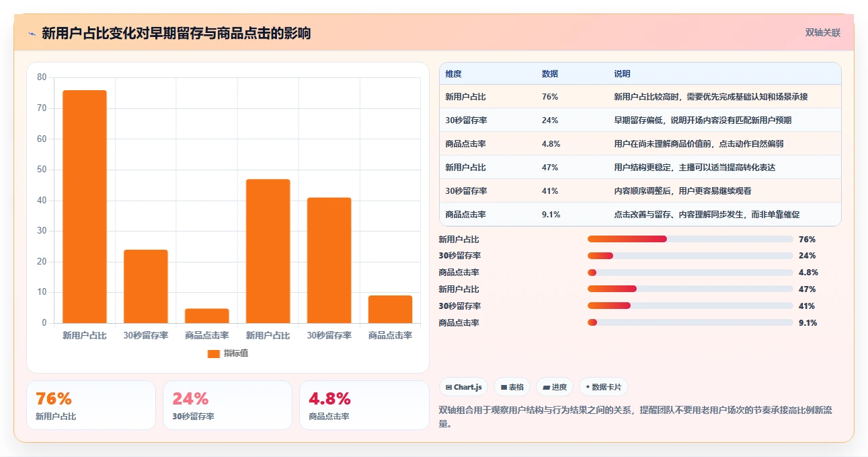Click the 数据卡片 tag chip
The image size is (868, 457).
pos(604,387)
